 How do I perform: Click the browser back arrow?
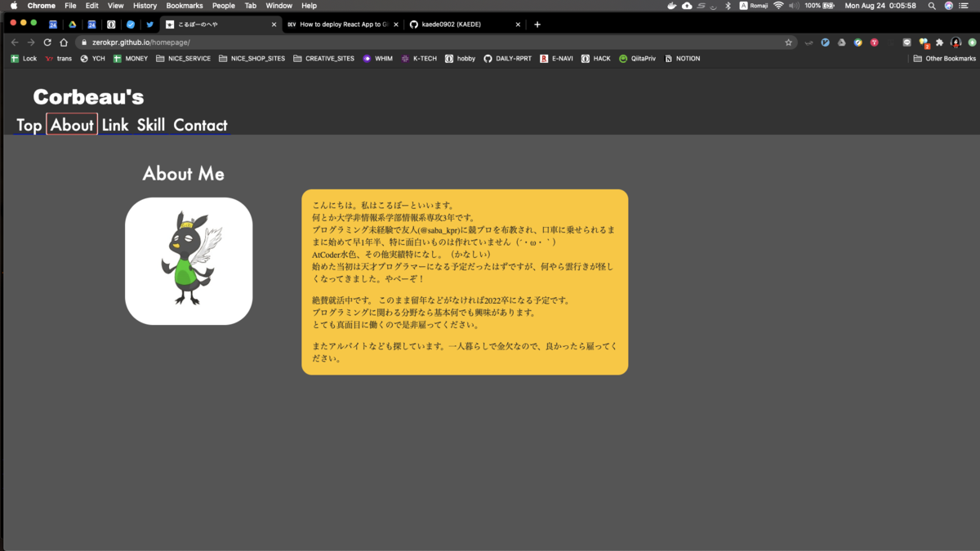[x=13, y=42]
